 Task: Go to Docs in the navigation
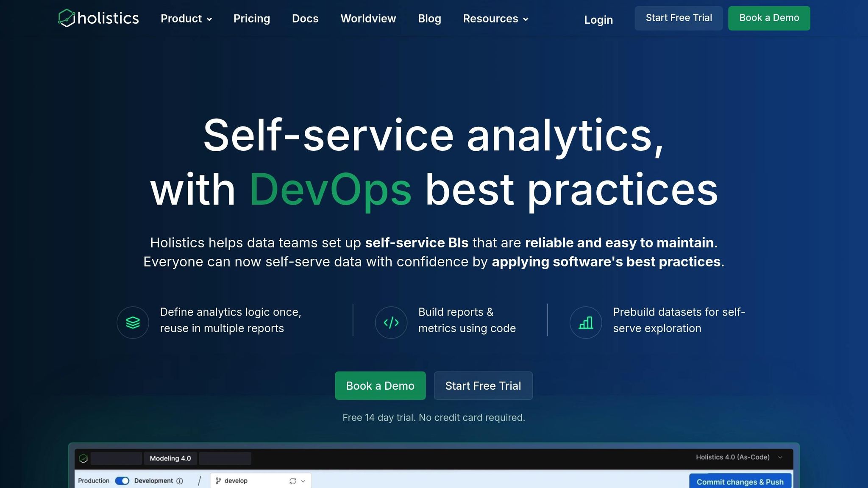point(305,19)
